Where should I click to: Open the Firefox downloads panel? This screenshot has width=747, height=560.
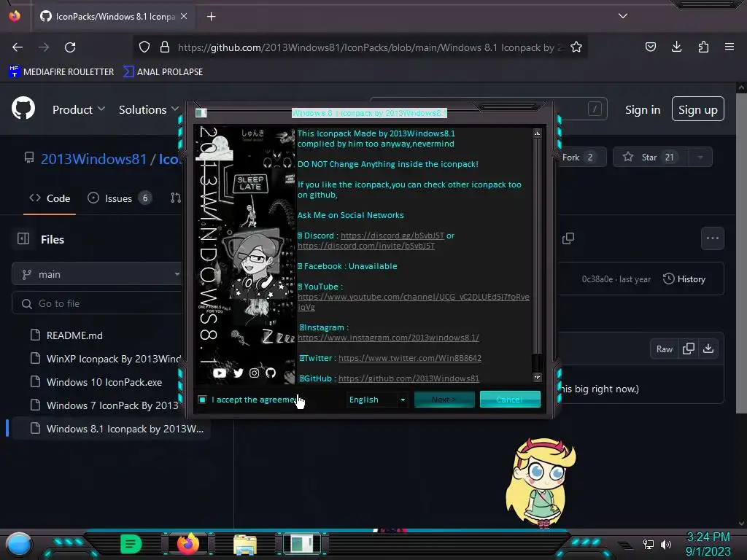point(676,47)
